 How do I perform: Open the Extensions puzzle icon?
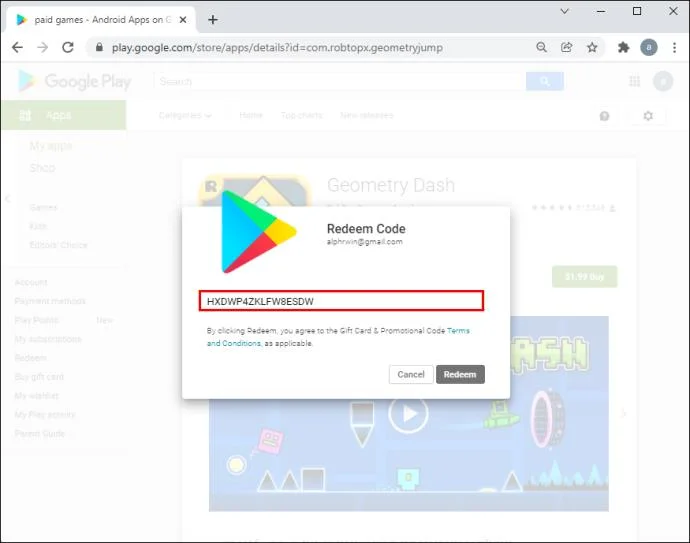tap(623, 47)
